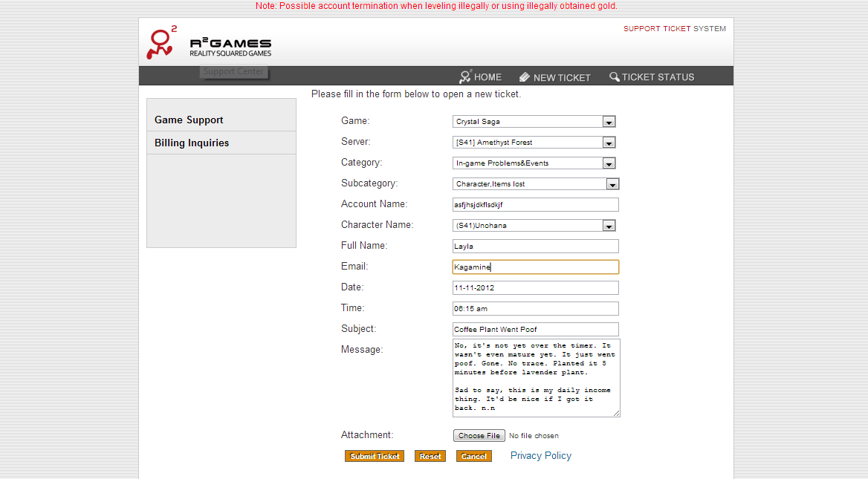Click the red account termination note
The width and height of the screenshot is (868, 479).
tap(436, 6)
